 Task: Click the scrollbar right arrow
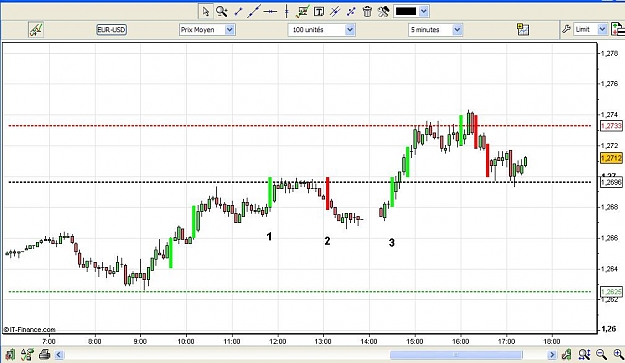tap(552, 355)
